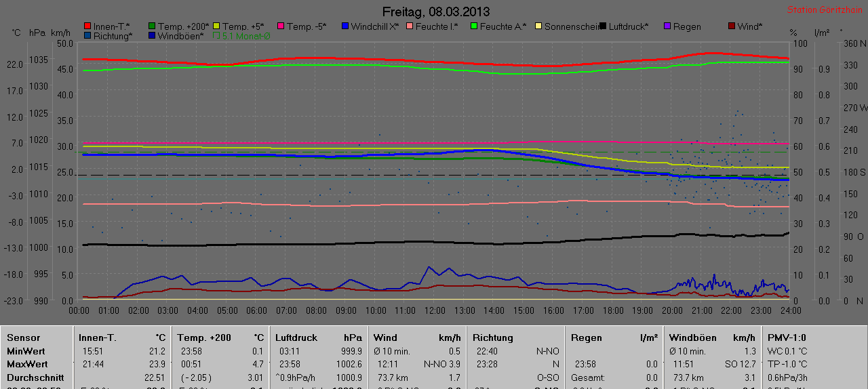Image resolution: width=868 pixels, height=389 pixels.
Task: Click the 'l/m²' axis unit header at top right
Action: click(821, 33)
